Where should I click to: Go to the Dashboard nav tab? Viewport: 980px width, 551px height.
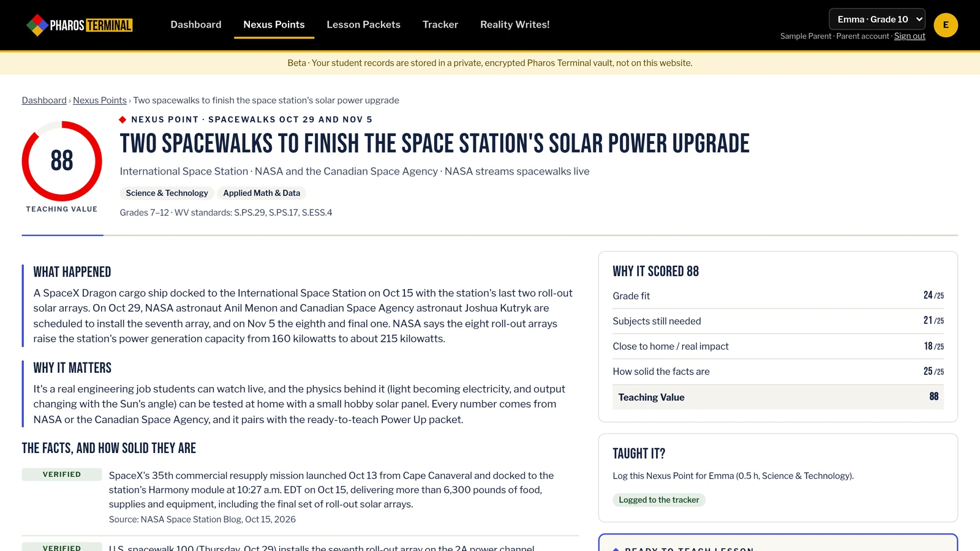pos(196,24)
